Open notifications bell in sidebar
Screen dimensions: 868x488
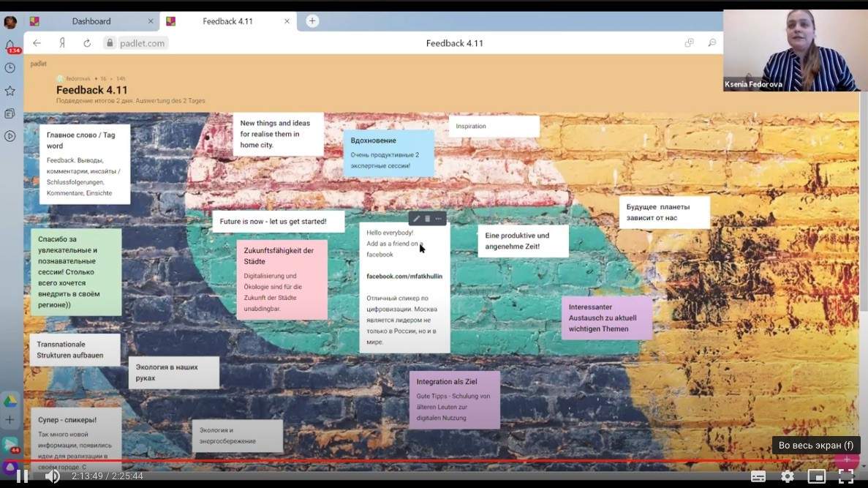[10, 45]
